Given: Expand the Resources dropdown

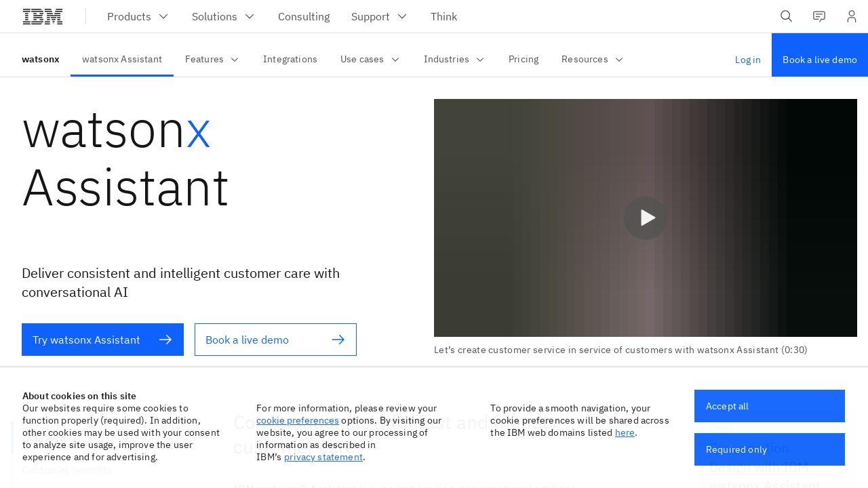Looking at the screenshot, I should [x=593, y=59].
